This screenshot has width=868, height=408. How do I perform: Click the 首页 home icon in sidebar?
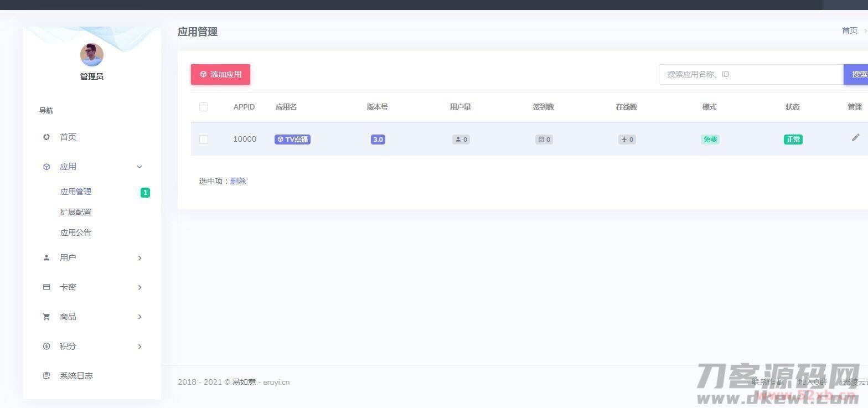click(x=46, y=137)
